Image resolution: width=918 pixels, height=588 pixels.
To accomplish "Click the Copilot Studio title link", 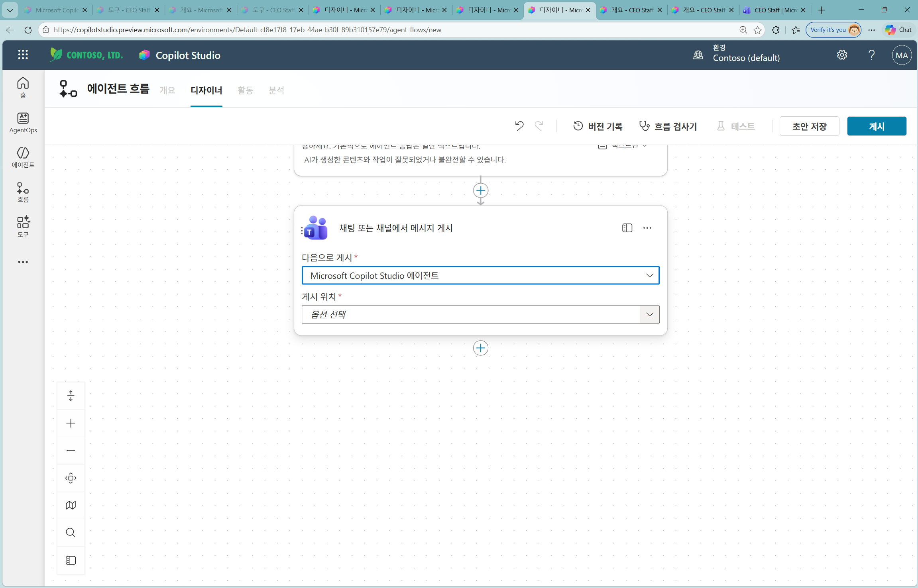I will click(x=188, y=55).
